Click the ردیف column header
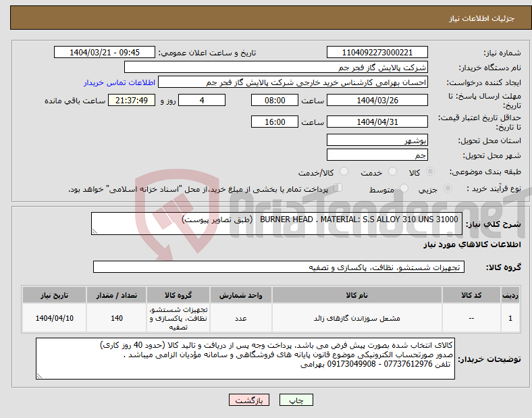Image resolution: width=532 pixels, height=418 pixels. coord(510,295)
